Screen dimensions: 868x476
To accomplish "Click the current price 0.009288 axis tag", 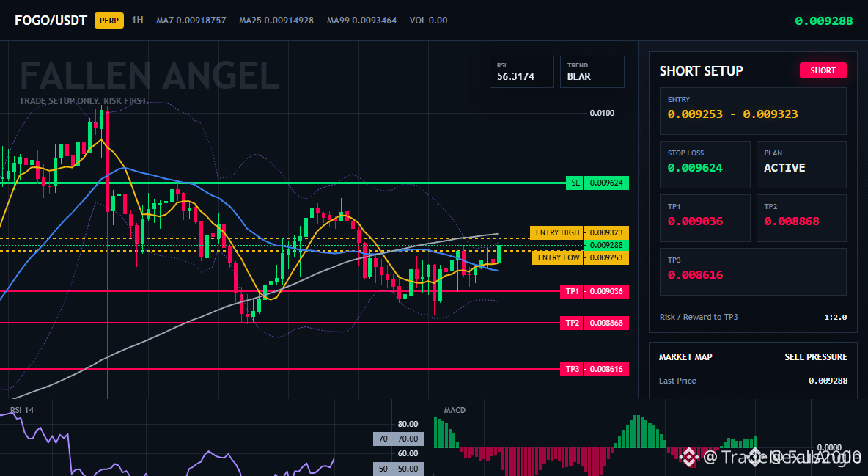I will pos(606,245).
